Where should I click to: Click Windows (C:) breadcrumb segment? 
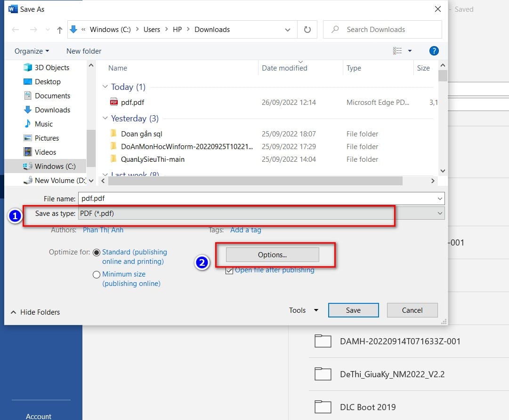110,30
